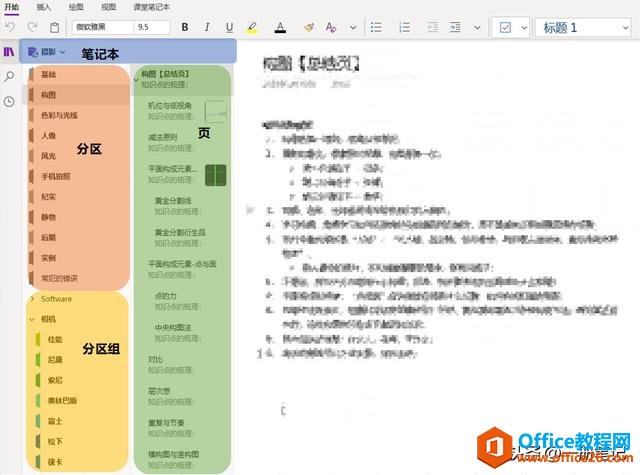Switch to the 插入 tab
Viewport: 640px width, 475px height.
click(x=44, y=7)
